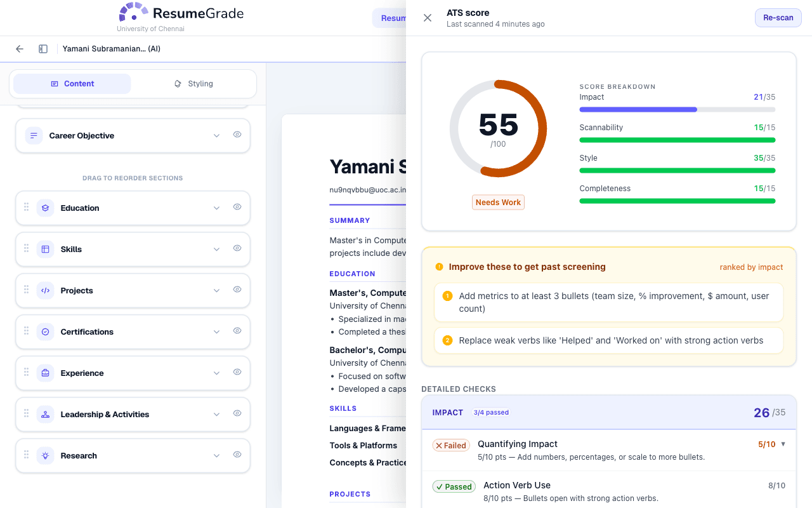The image size is (812, 508).
Task: Expand the Experience section chevron
Action: point(216,373)
